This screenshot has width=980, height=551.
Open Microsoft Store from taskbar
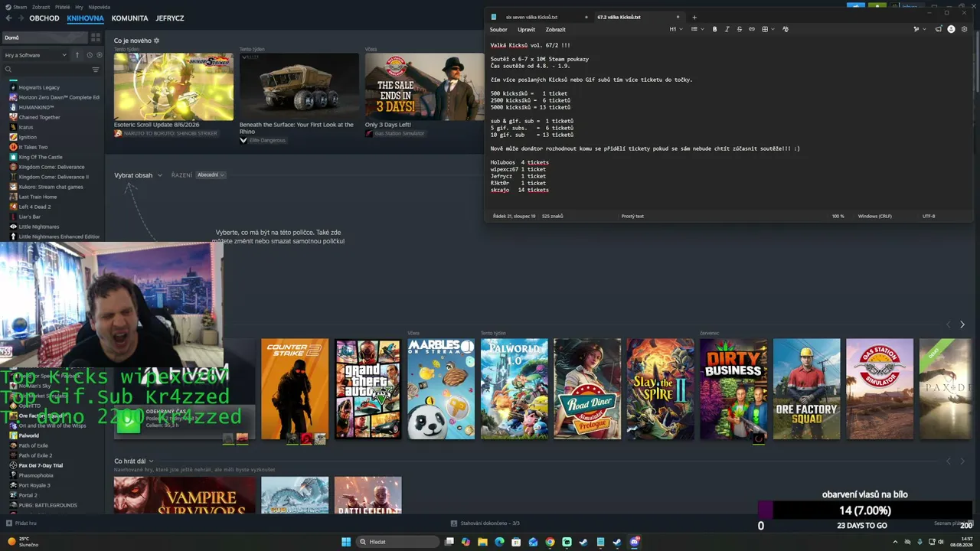pos(516,542)
